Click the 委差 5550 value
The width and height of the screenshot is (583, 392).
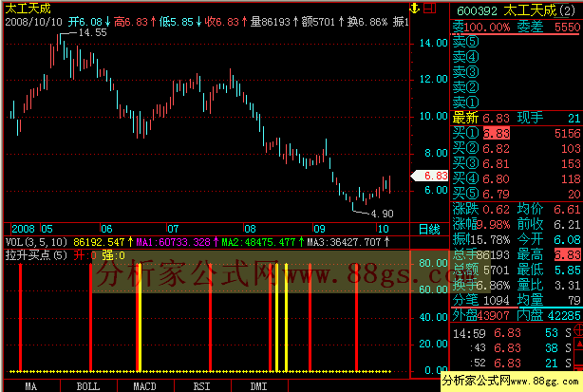(x=549, y=27)
